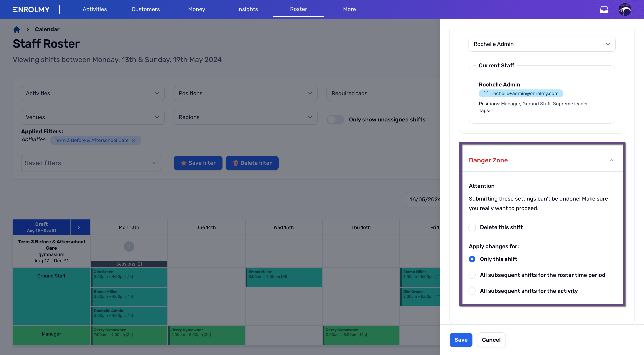644x355 pixels.
Task: Open Emma Miller's Friday 3:00am shift
Action: point(420,277)
